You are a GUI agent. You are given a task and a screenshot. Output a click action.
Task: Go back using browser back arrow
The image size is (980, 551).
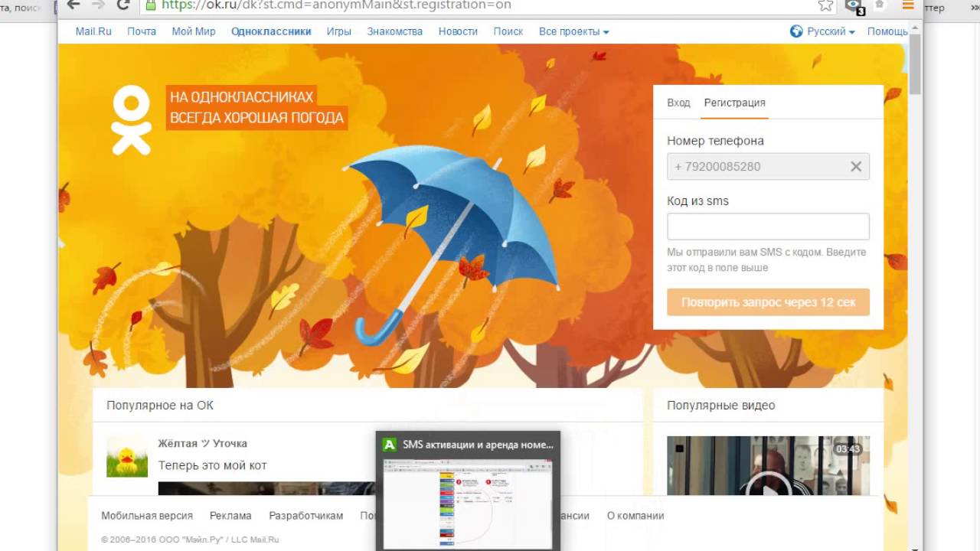click(73, 5)
